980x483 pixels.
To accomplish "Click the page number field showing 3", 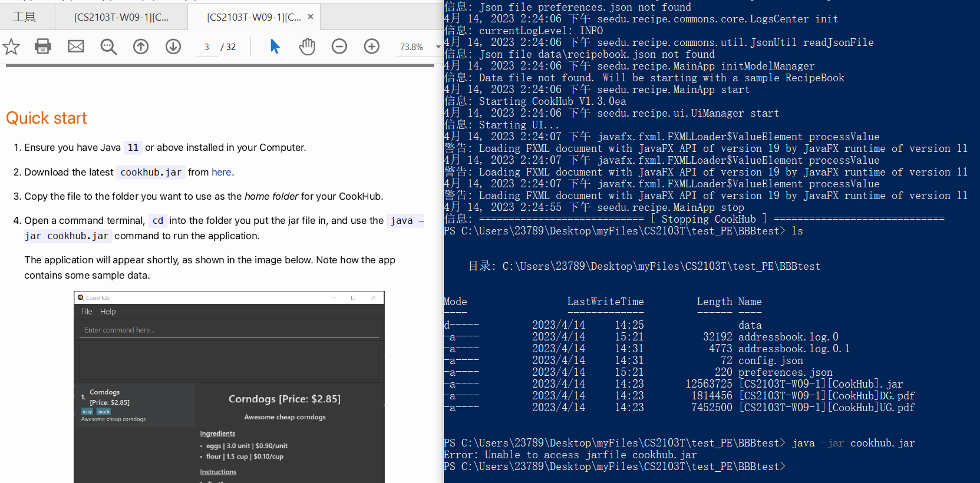I will pyautogui.click(x=207, y=47).
